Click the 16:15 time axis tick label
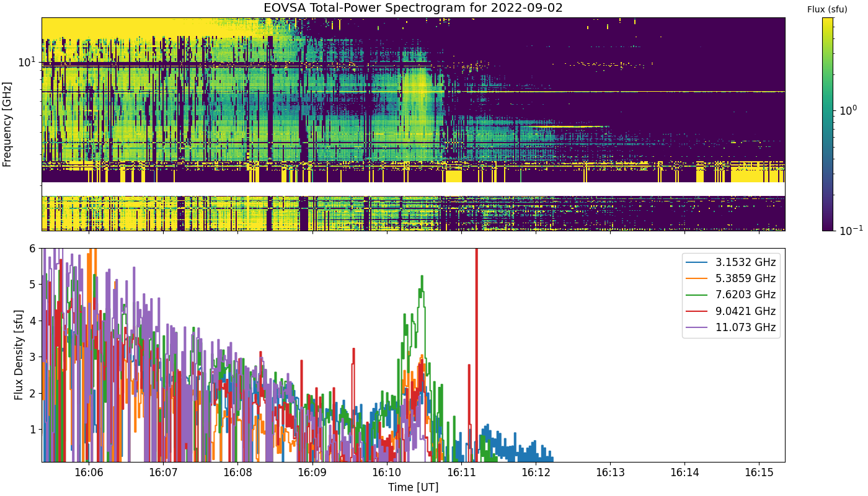This screenshot has width=868, height=496. [x=759, y=472]
